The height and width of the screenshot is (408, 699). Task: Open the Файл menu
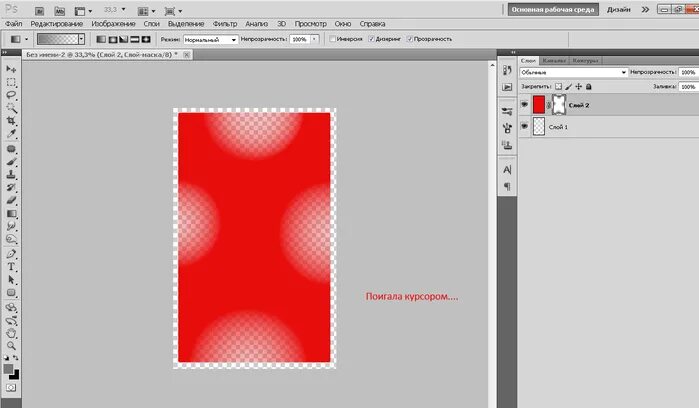pyautogui.click(x=14, y=24)
